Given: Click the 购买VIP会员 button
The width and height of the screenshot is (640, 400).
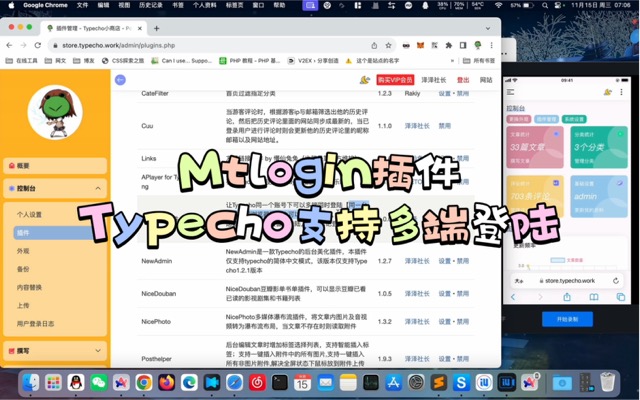Looking at the screenshot, I should 395,80.
